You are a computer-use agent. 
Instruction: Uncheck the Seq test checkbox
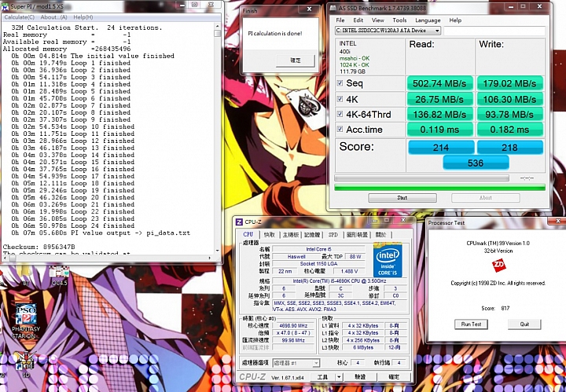click(x=340, y=83)
